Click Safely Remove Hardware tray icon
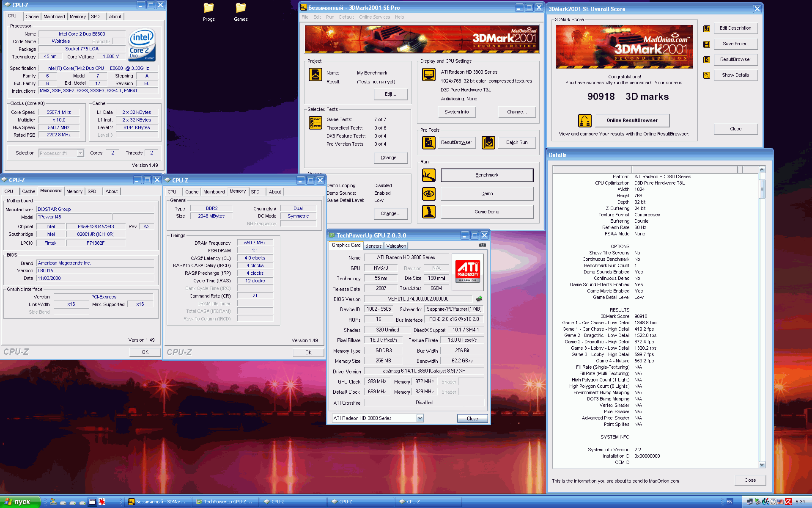Screen dimensions: 812x508 point(757,502)
